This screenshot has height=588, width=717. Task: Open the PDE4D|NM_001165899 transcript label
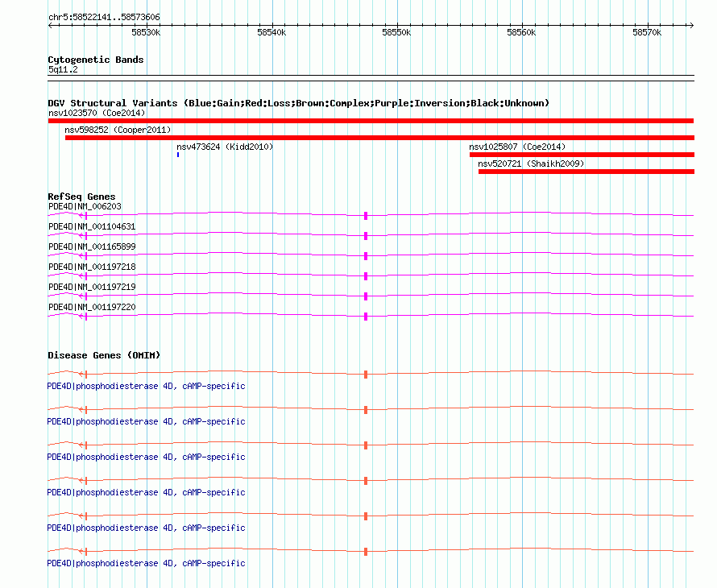tap(92, 246)
